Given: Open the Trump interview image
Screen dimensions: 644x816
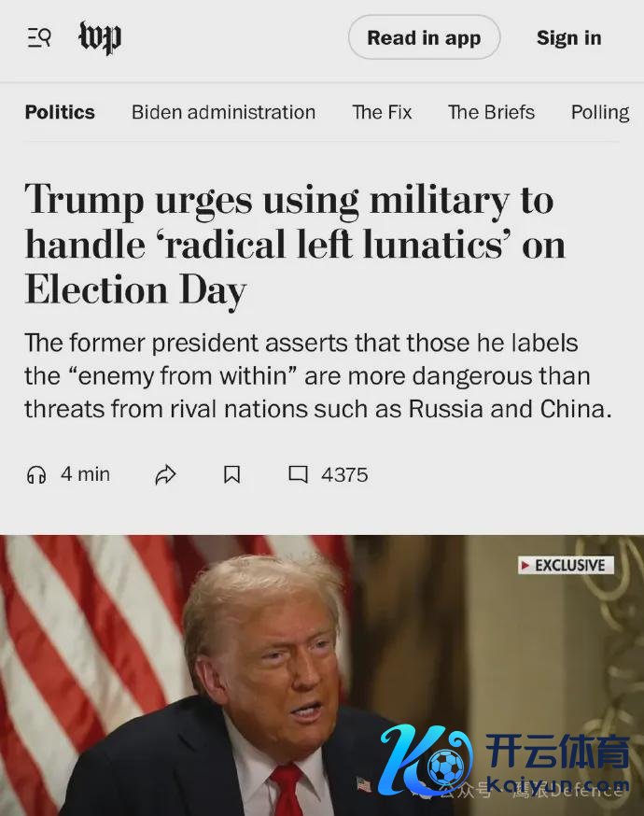Looking at the screenshot, I should point(322,675).
